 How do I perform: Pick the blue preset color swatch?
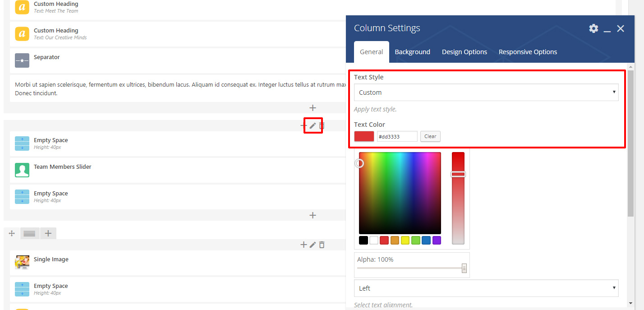(x=426, y=240)
